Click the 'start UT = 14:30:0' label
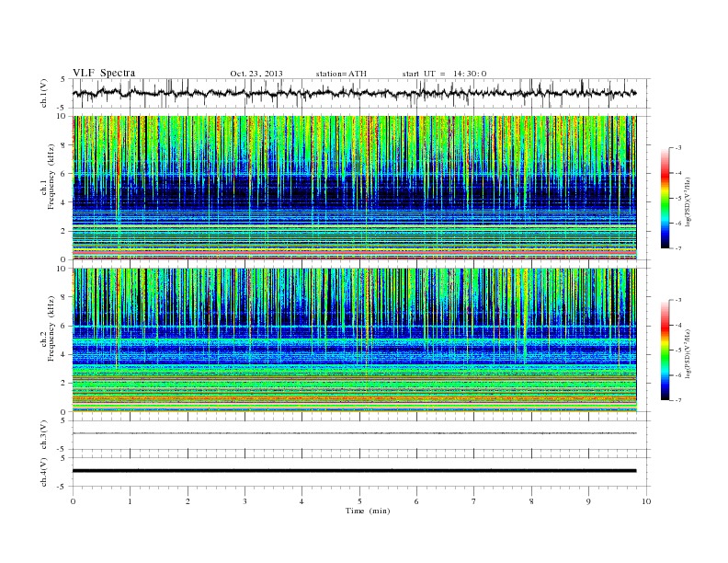728x563 pixels. pyautogui.click(x=444, y=74)
